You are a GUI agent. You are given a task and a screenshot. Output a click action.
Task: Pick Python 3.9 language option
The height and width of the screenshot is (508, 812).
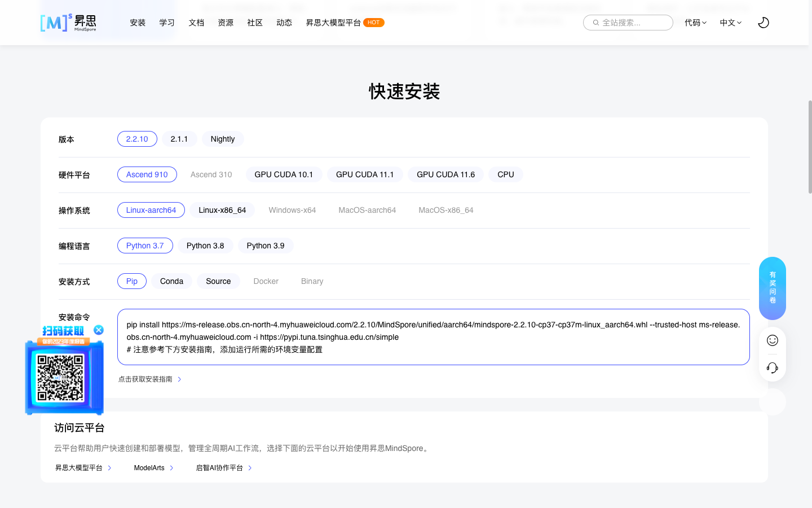click(x=266, y=246)
